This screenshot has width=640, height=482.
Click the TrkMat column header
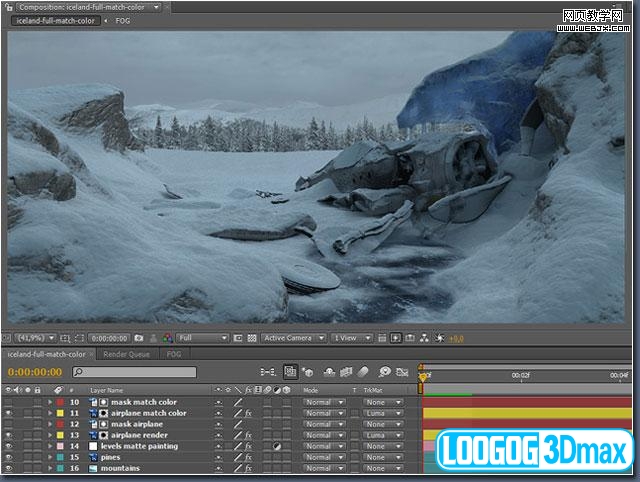(x=373, y=390)
